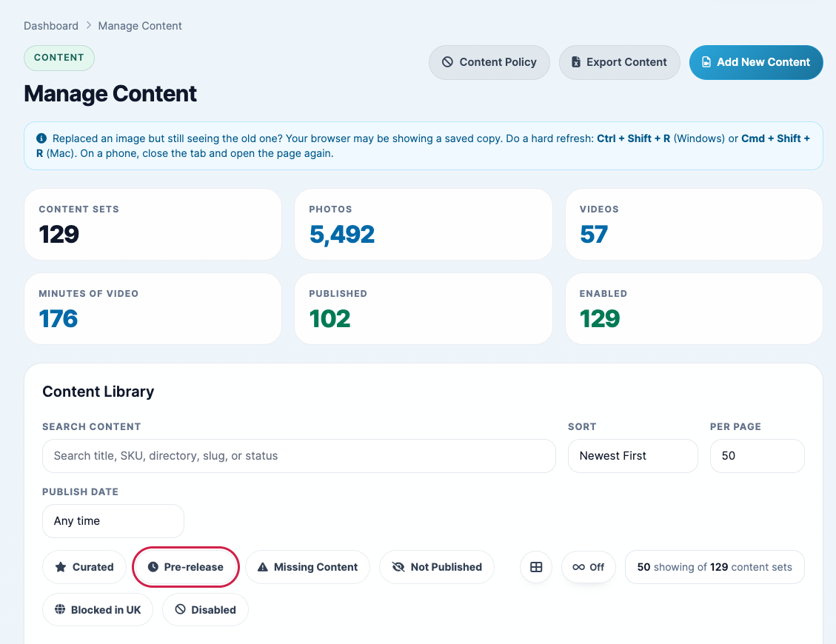836x644 pixels.
Task: Click the Content Library heading
Action: point(98,392)
